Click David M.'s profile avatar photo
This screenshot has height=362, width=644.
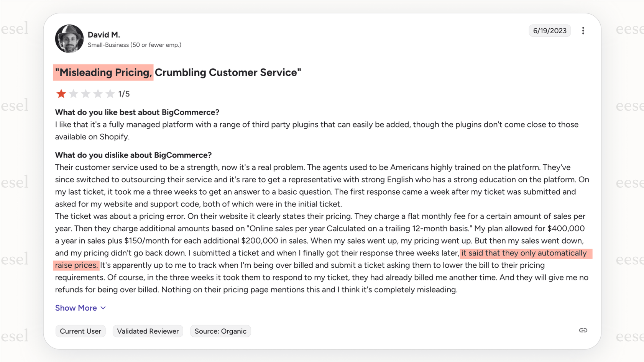pos(69,39)
